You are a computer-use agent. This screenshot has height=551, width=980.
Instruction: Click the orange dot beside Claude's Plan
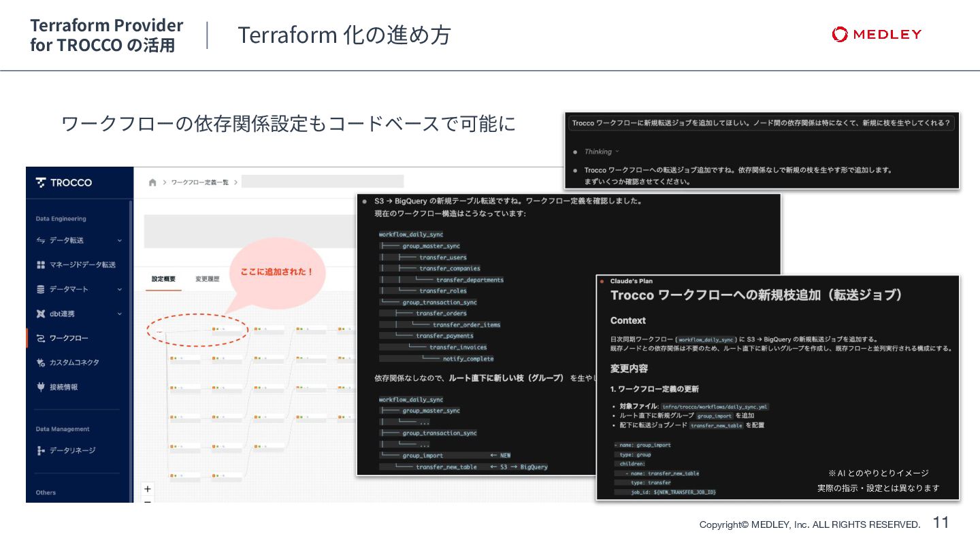602,281
